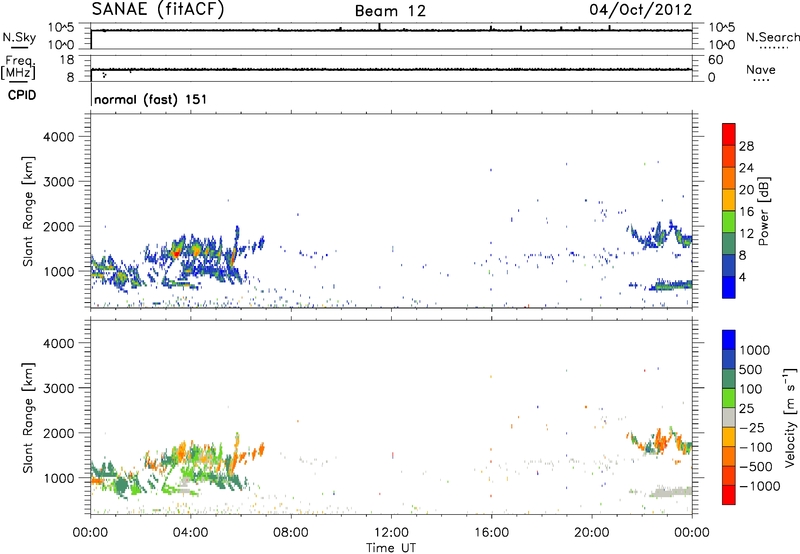This screenshot has height=554, width=800.
Task: Pick the 24–28 dB orange-red Power swatch
Action: tap(729, 156)
